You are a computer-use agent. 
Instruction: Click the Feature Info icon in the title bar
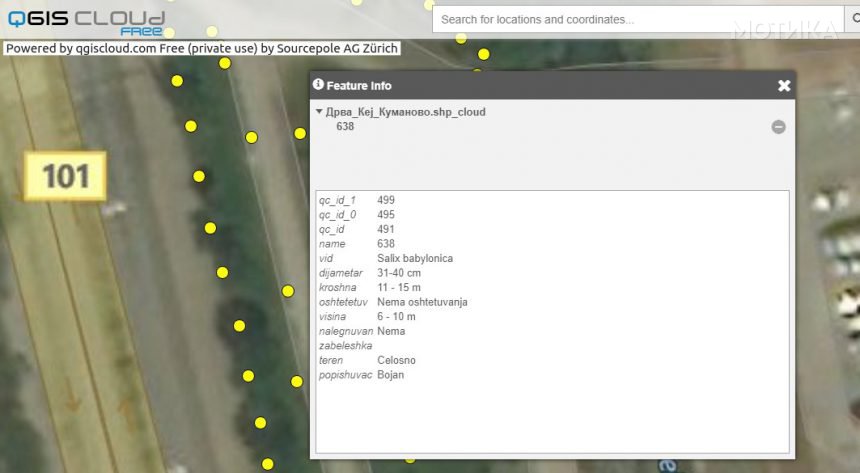point(318,85)
